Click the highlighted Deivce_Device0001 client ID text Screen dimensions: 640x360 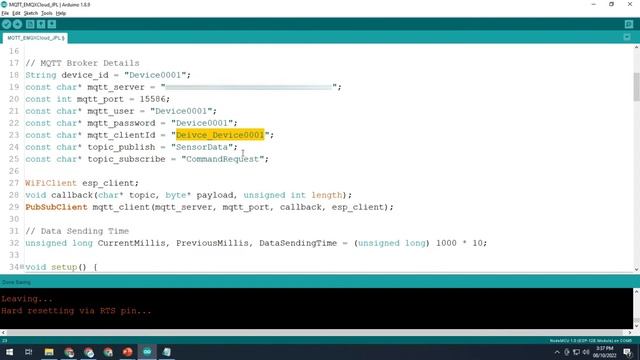[x=220, y=135]
